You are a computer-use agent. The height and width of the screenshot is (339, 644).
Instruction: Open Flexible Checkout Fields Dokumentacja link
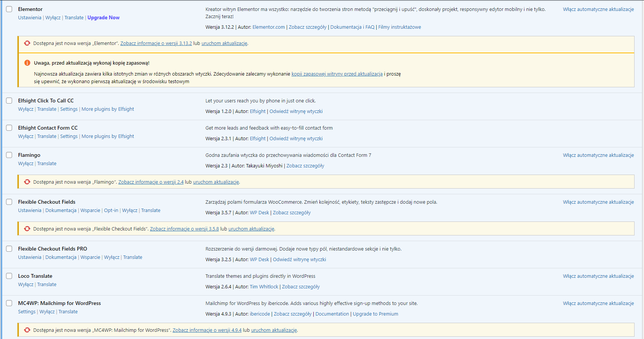tap(61, 210)
